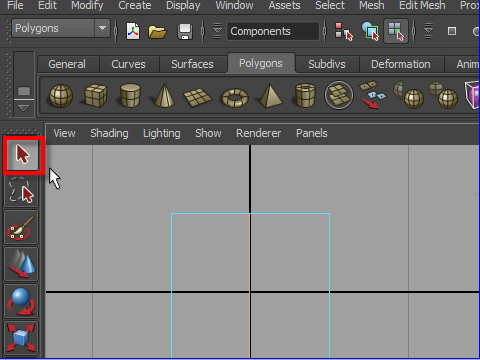Open the Window menu

(234, 5)
